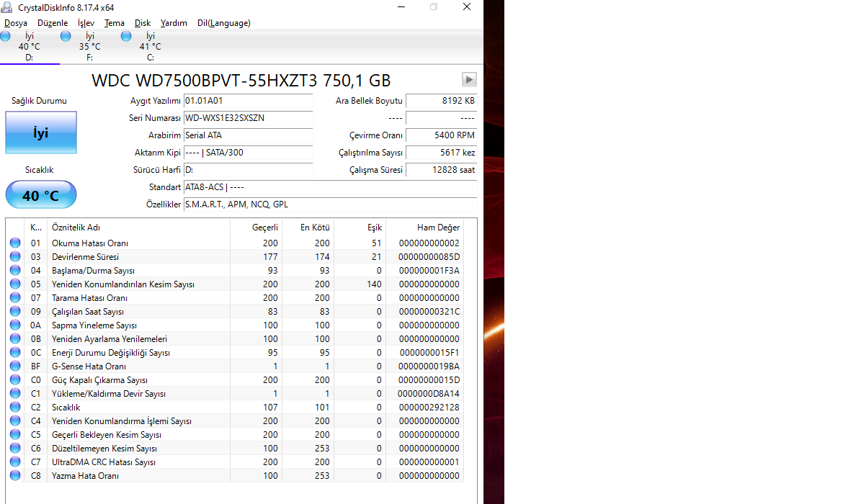Screen dimensions: 861x504
Task: Open the Dosya menu
Action: click(15, 23)
